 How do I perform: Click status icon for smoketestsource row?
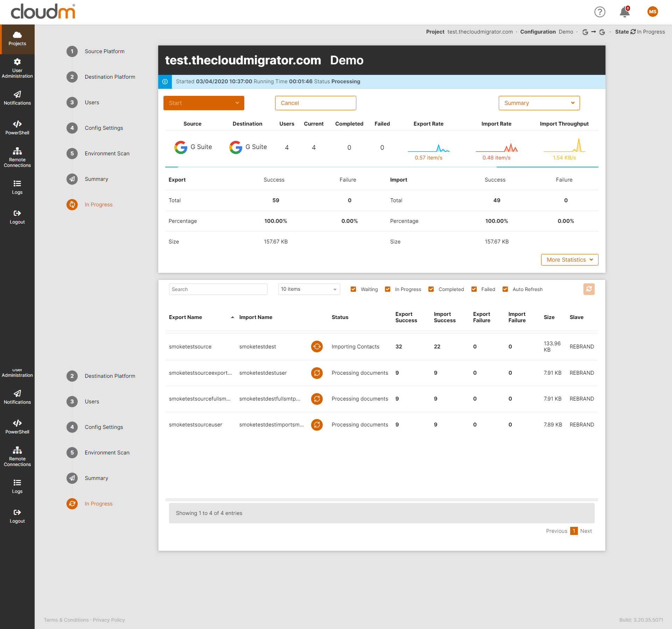point(317,347)
